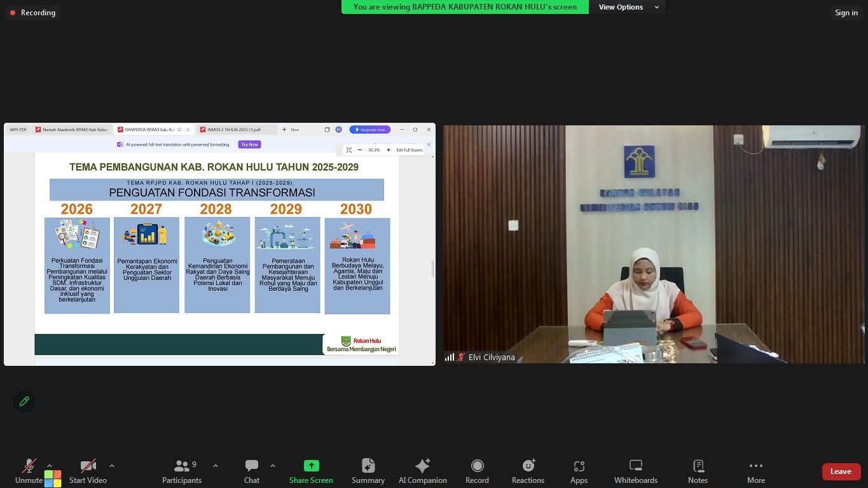
Task: Open the More options menu
Action: (x=755, y=471)
